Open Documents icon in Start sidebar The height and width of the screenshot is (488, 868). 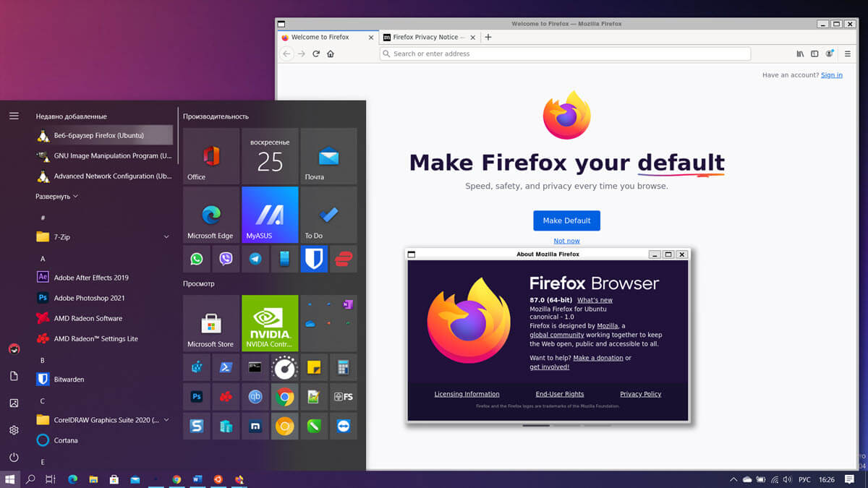click(x=14, y=376)
